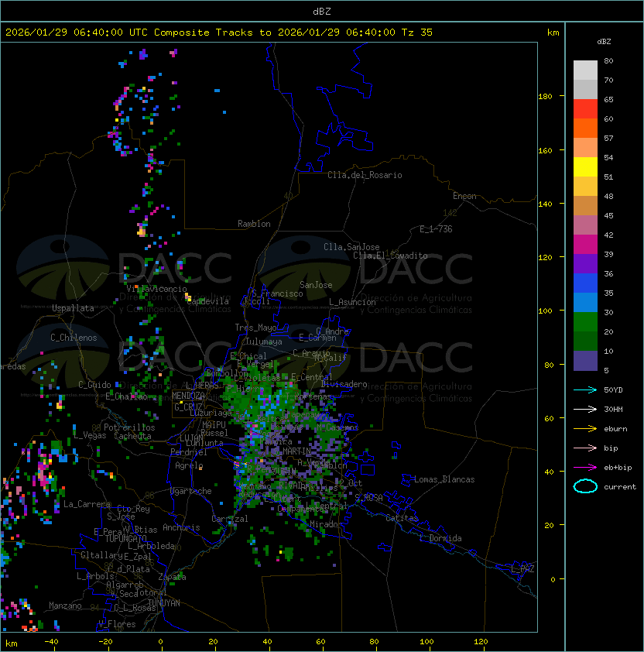644x652 pixels.
Task: Click the magenta eb+bip arrow icon
Action: click(x=585, y=468)
